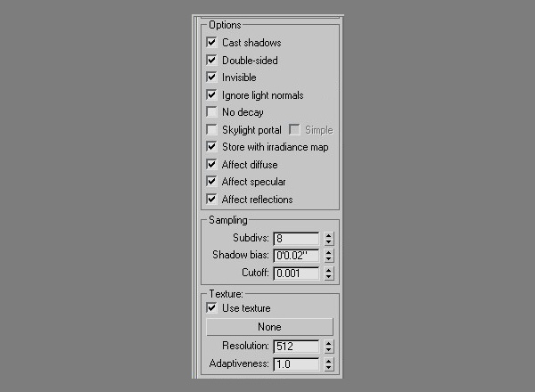Click the Subdivs spinner arrows

[x=329, y=239]
